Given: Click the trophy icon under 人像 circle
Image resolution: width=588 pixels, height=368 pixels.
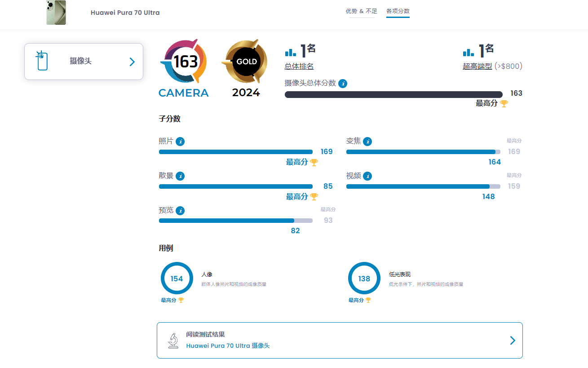Looking at the screenshot, I should click(181, 300).
